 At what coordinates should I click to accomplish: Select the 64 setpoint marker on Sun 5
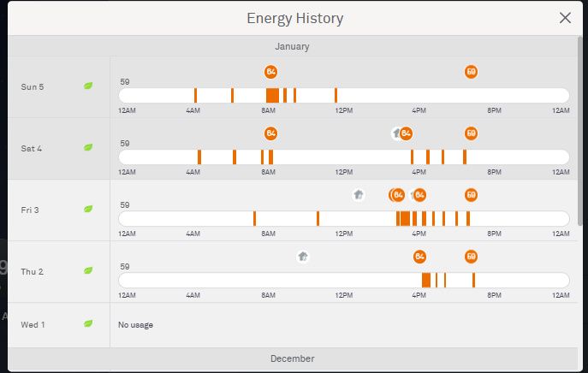click(x=271, y=72)
